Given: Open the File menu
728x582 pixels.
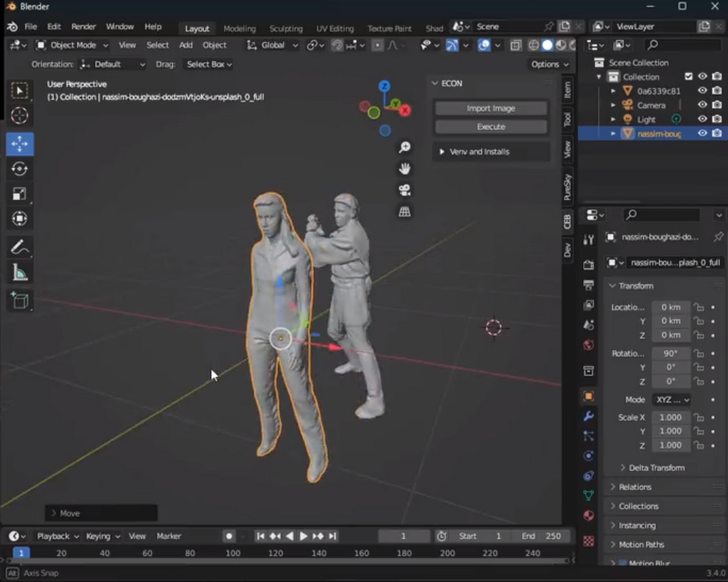Looking at the screenshot, I should coord(30,27).
